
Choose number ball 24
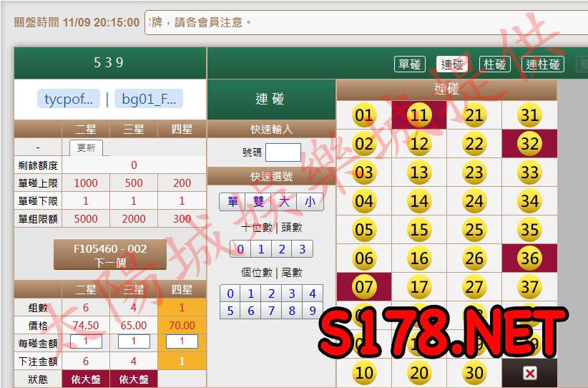click(x=474, y=201)
